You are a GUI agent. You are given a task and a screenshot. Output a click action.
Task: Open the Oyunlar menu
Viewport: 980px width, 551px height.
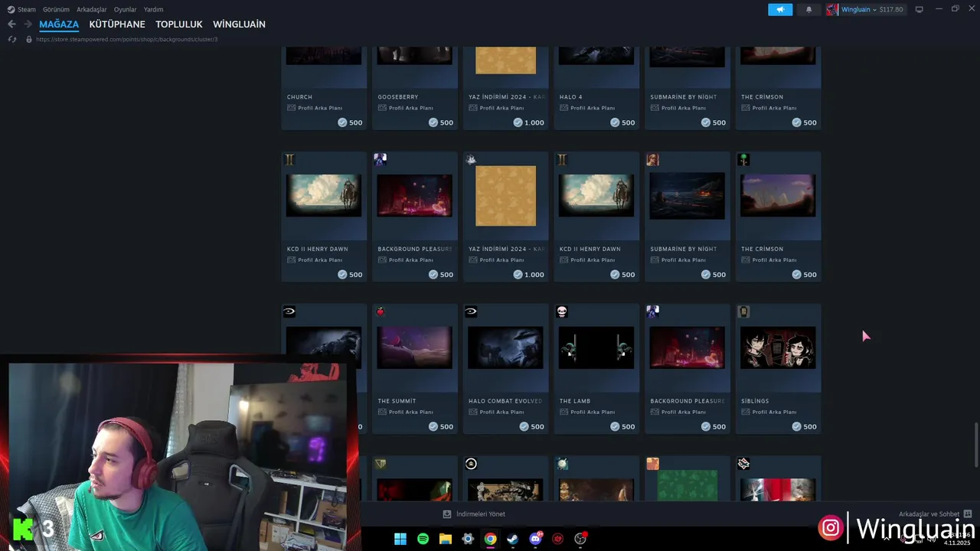click(x=125, y=9)
